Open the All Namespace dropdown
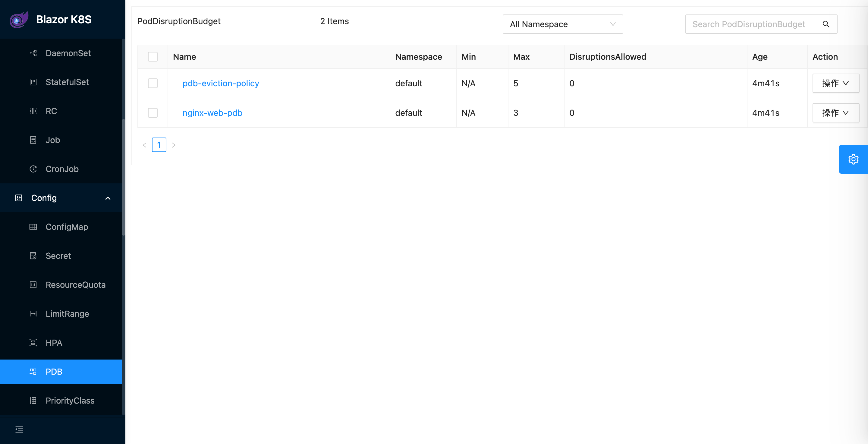 (x=563, y=24)
